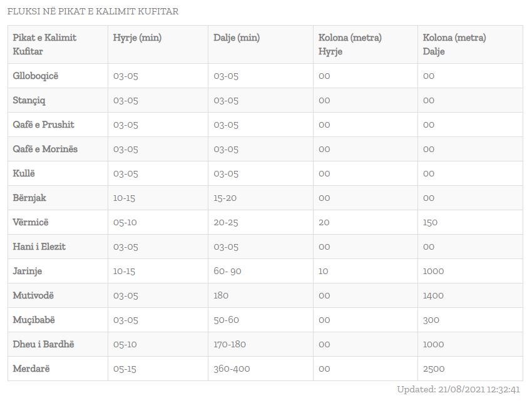Select the Muçibabë row label
Image resolution: width=532 pixels, height=408 pixels.
pyautogui.click(x=34, y=320)
